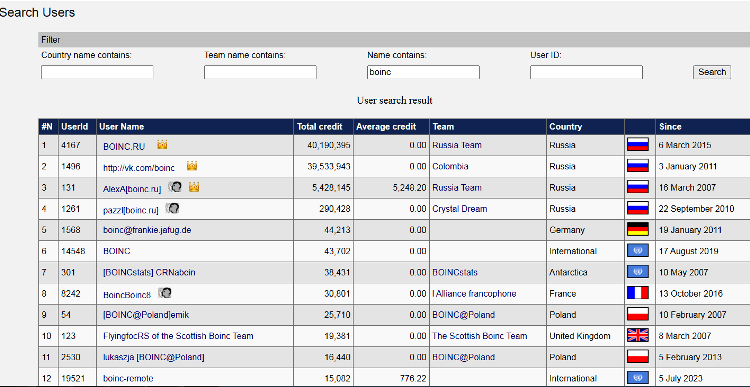Screen dimensions: 750x387
Task: Click the French flag in the BoincBoinc8 row
Action: 638,293
